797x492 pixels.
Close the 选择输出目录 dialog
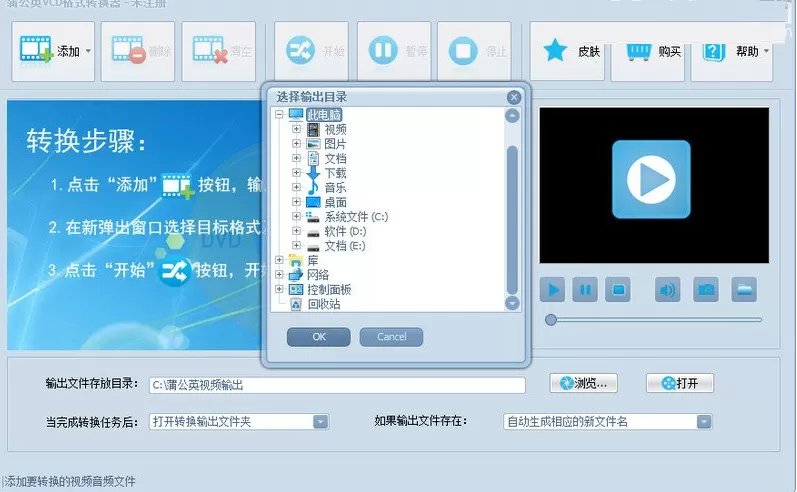tap(514, 97)
